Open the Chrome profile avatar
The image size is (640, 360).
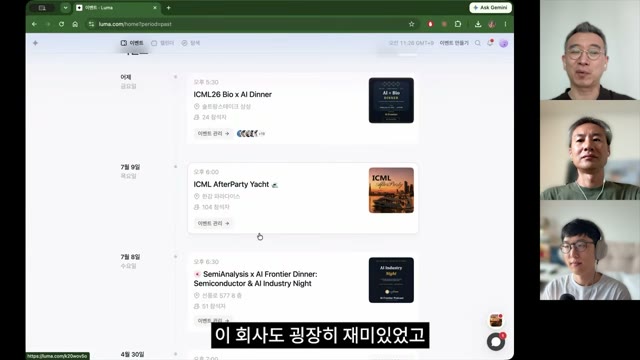point(492,24)
